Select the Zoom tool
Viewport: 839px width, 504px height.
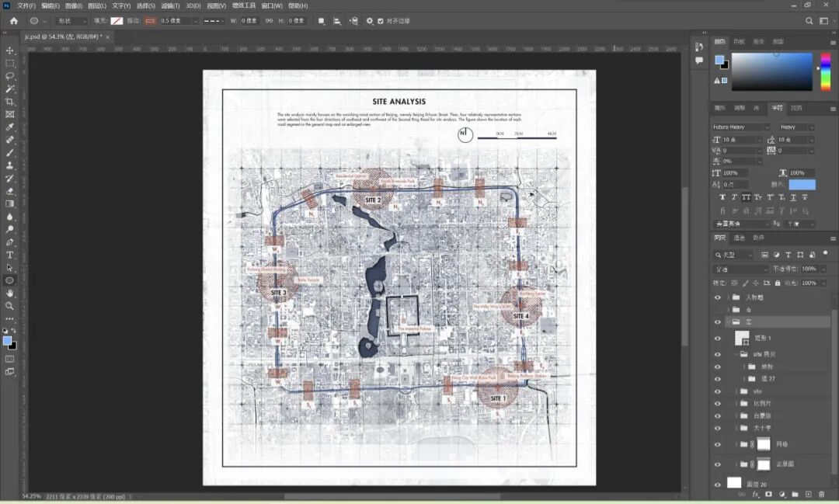coord(9,306)
